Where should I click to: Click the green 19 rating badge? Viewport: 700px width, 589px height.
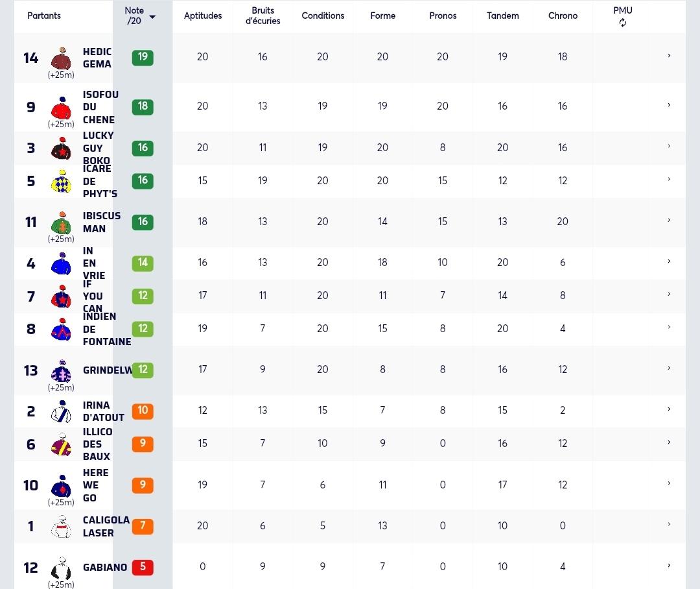[143, 57]
